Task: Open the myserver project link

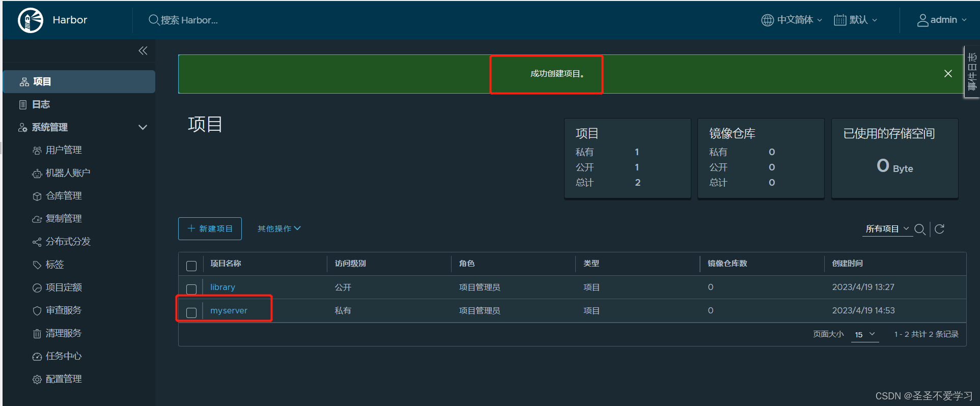Action: [229, 310]
